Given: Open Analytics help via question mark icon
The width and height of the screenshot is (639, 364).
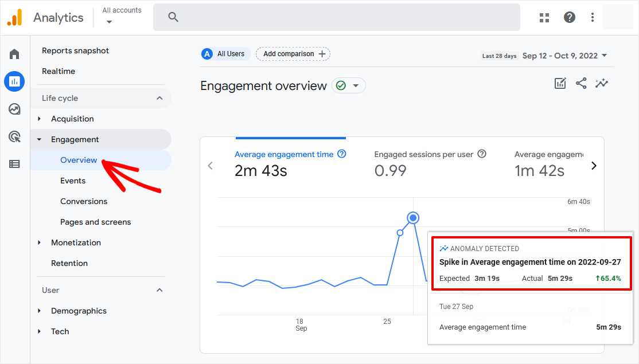Looking at the screenshot, I should click(x=569, y=17).
